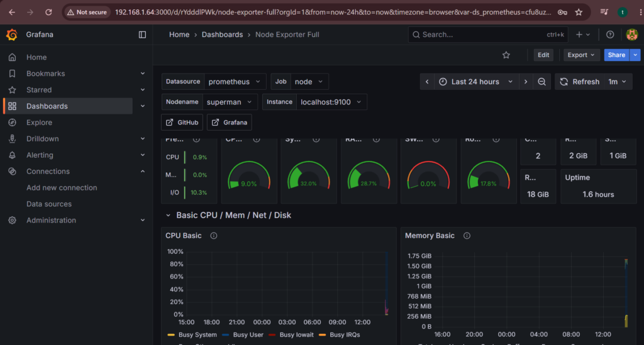The width and height of the screenshot is (644, 345).
Task: Show CPU Basic panel info icon
Action: click(x=214, y=236)
